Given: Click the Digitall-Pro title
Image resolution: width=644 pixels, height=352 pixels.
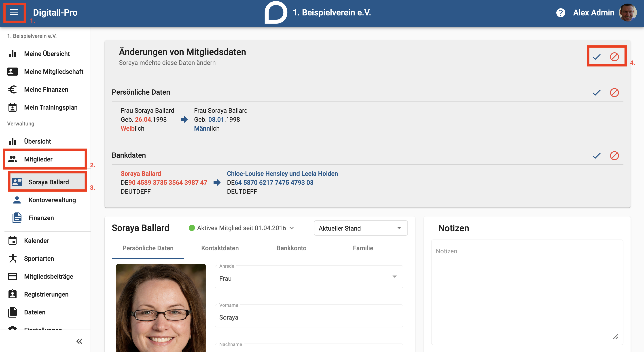Looking at the screenshot, I should coord(55,13).
